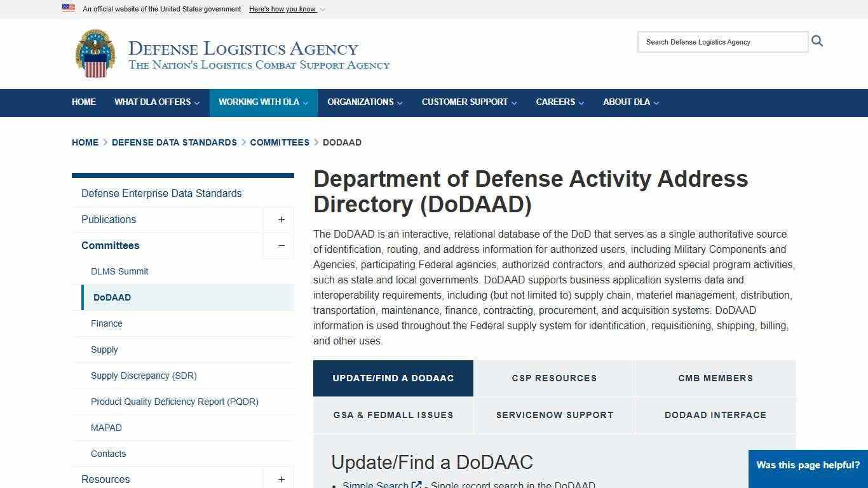Click the Defense Logistics Agency seal logo
The image size is (868, 488).
pos(96,53)
